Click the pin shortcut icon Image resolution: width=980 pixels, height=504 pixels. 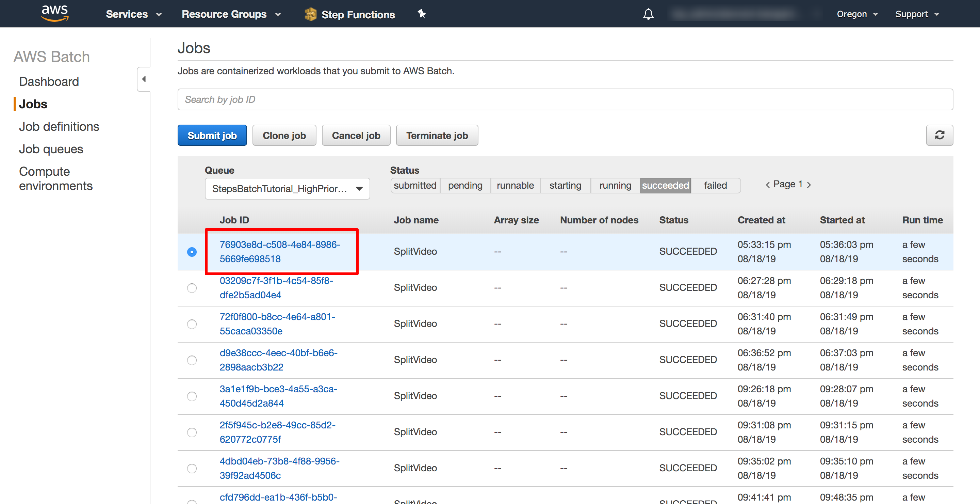coord(422,14)
